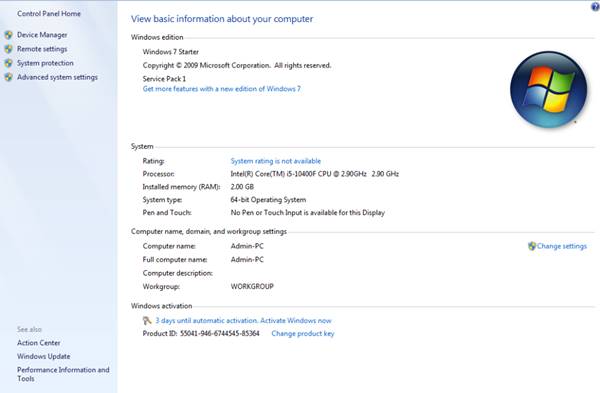This screenshot has height=393, width=600.
Task: Open help with the blue question mark icon
Action: click(595, 7)
